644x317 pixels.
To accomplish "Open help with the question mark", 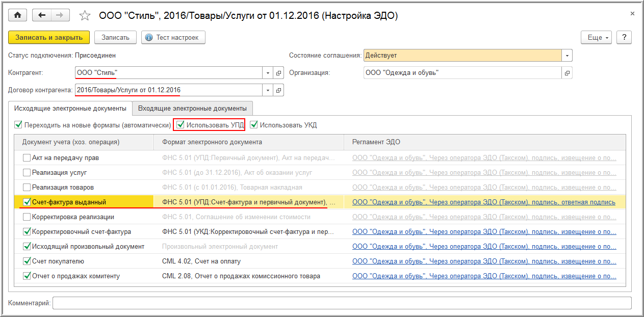I will 624,37.
